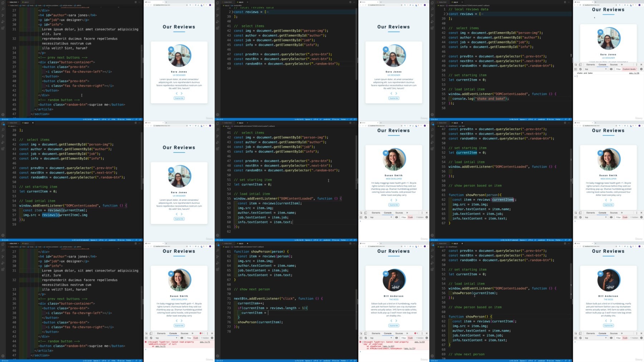Click 'job.textContent = item.job;' on line 59
The width and height of the screenshot is (644, 362).
263,217
